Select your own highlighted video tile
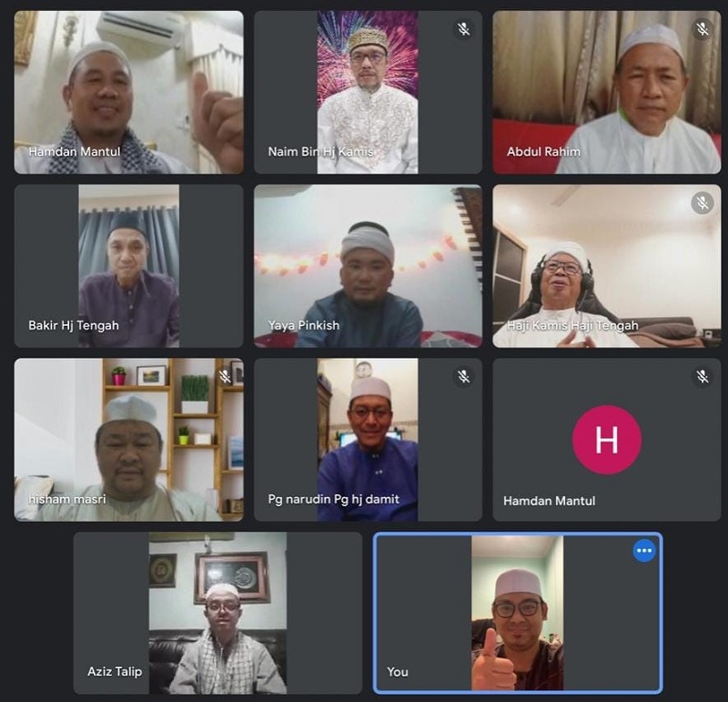This screenshot has width=728, height=702. [518, 614]
